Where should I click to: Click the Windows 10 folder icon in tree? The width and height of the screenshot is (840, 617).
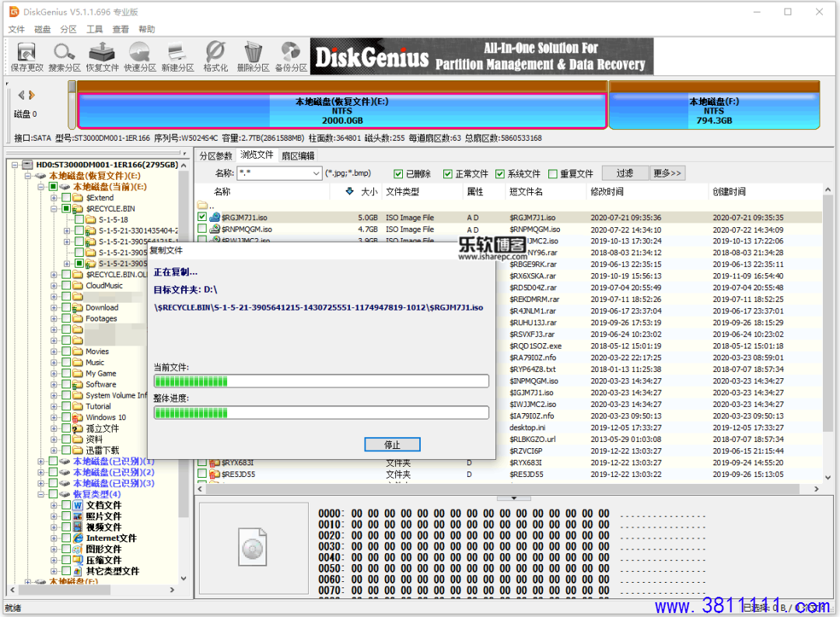[x=79, y=418]
